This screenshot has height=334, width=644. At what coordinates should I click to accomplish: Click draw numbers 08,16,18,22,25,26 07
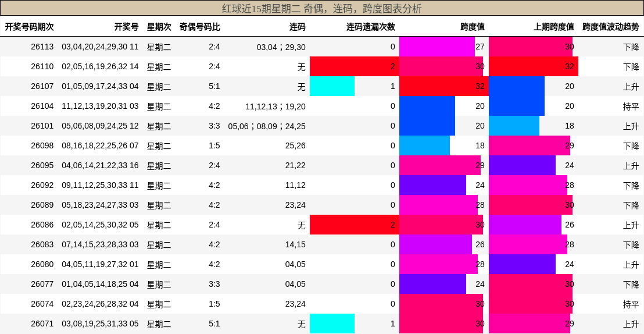tap(100, 145)
